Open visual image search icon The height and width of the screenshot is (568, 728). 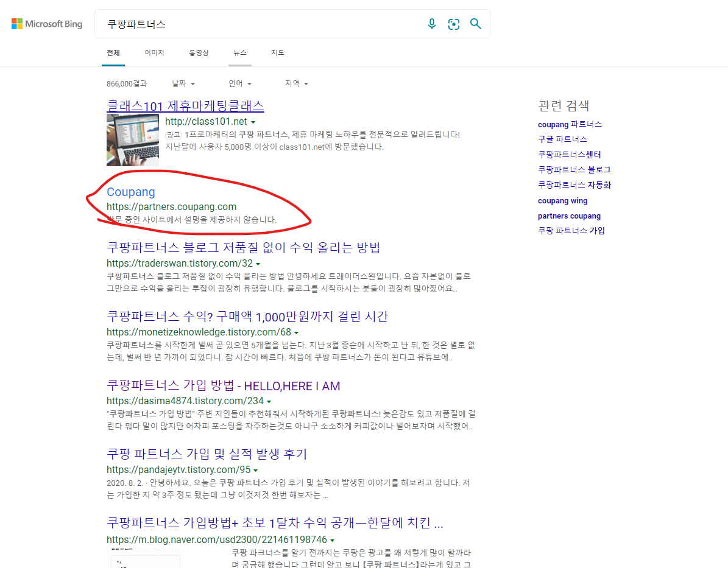coord(454,24)
